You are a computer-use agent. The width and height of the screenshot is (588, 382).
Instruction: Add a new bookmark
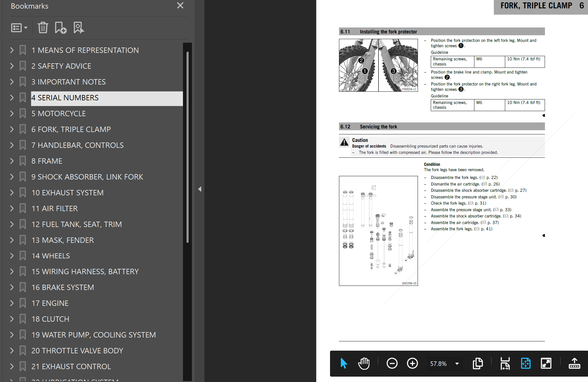click(61, 28)
